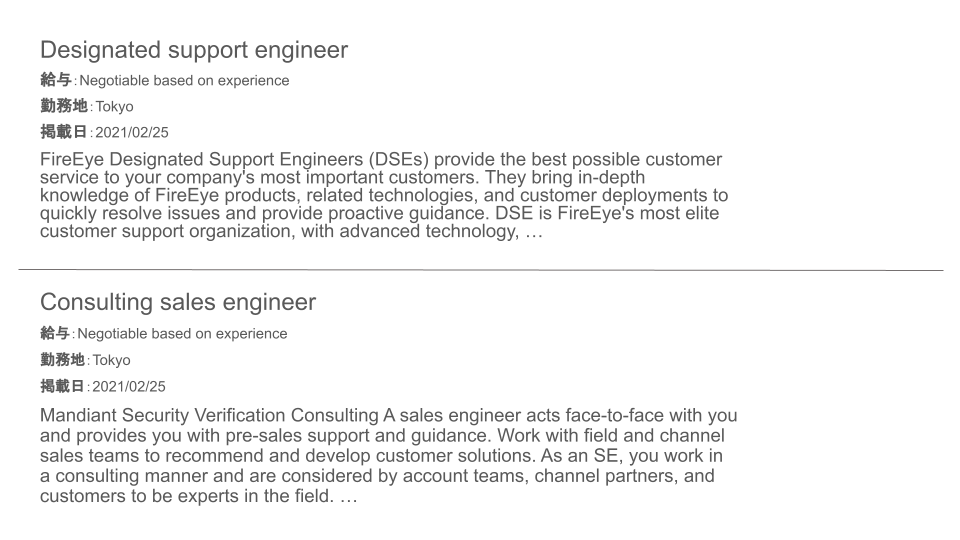Click the Mandiant Security Verification Consulting description
Image resolution: width=960 pixels, height=540 pixels.
389,456
